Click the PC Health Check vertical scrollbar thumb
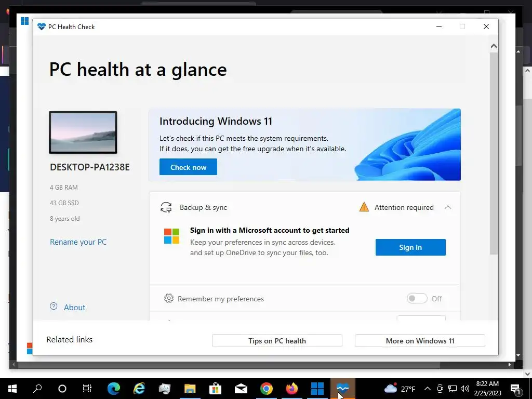 coord(494,153)
